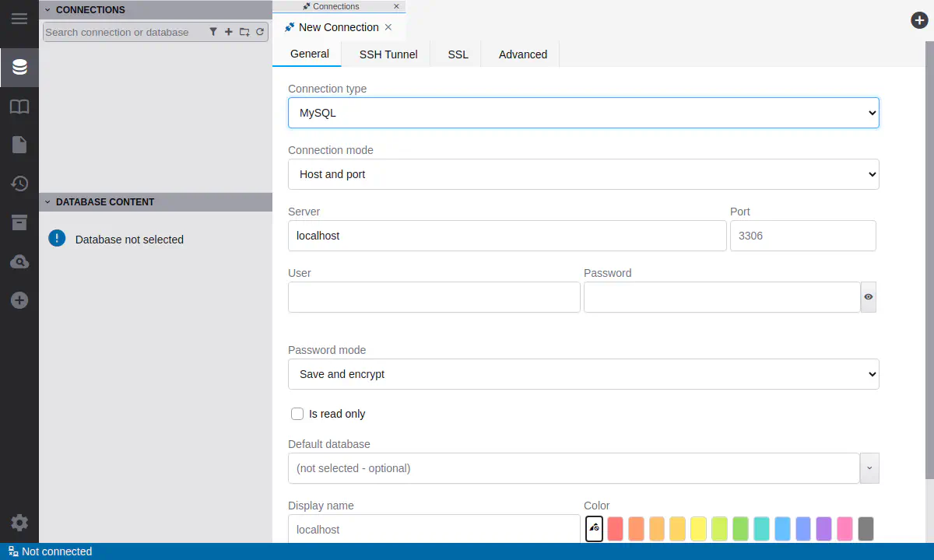Click the filter icon in connections search
Viewport: 934px width, 560px height.
point(213,32)
